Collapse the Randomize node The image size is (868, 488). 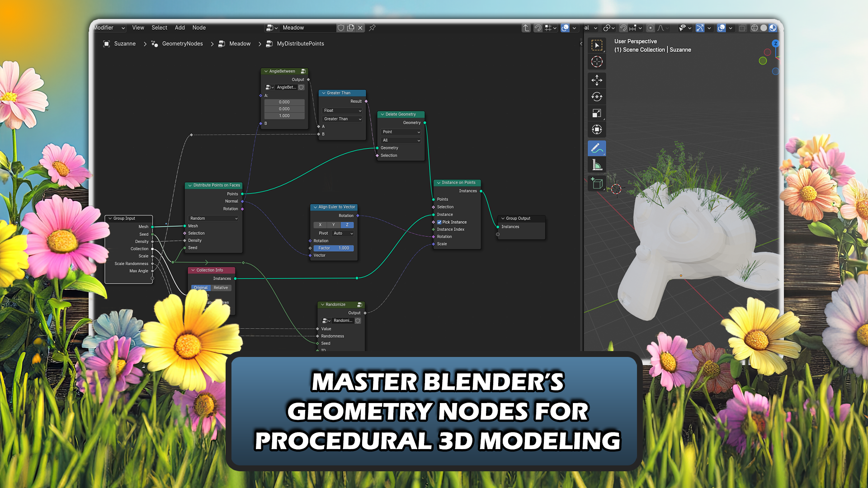pyautogui.click(x=322, y=305)
